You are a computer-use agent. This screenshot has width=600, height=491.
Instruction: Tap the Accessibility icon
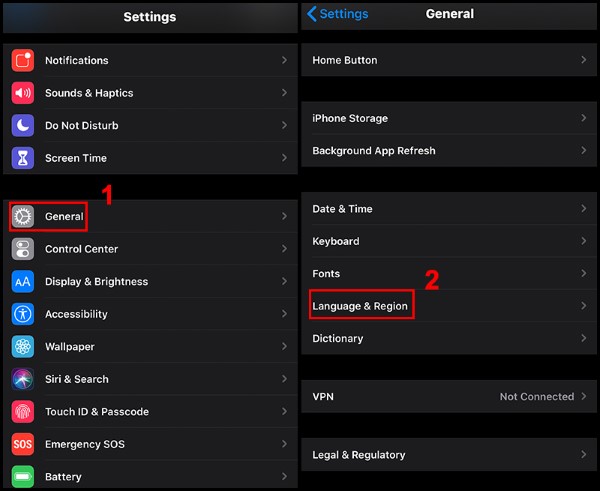pos(23,314)
